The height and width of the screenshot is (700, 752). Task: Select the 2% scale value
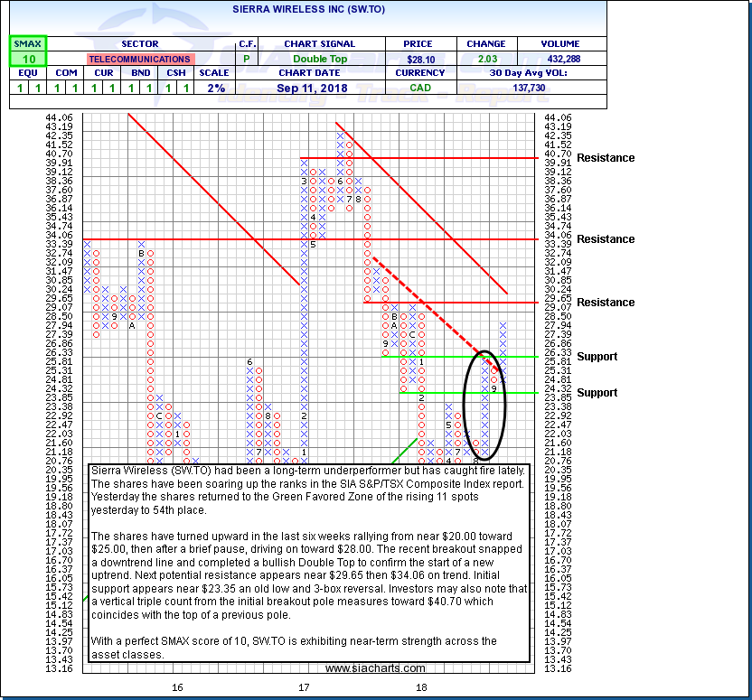click(x=214, y=88)
